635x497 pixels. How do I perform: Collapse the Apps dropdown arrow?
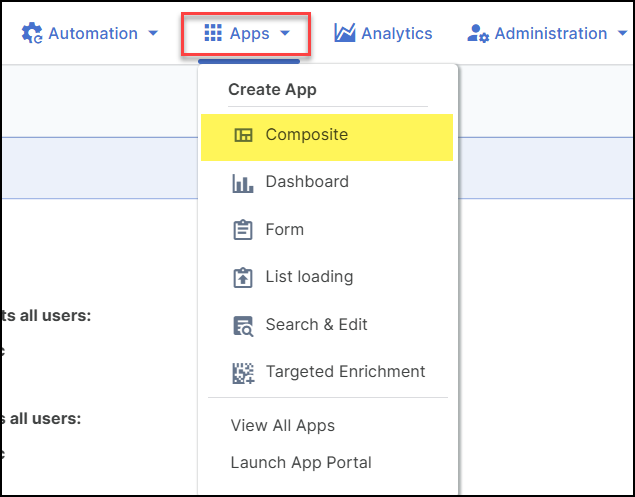285,34
